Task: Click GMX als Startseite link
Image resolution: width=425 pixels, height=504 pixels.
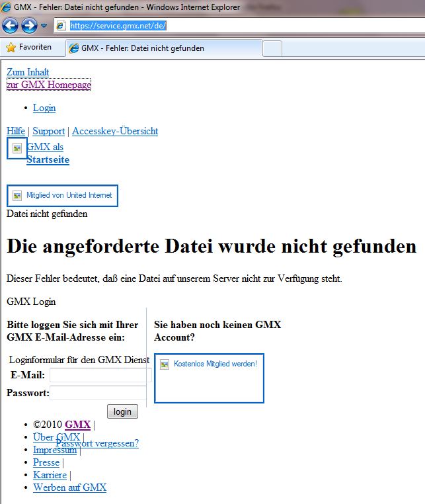Action: [48, 153]
